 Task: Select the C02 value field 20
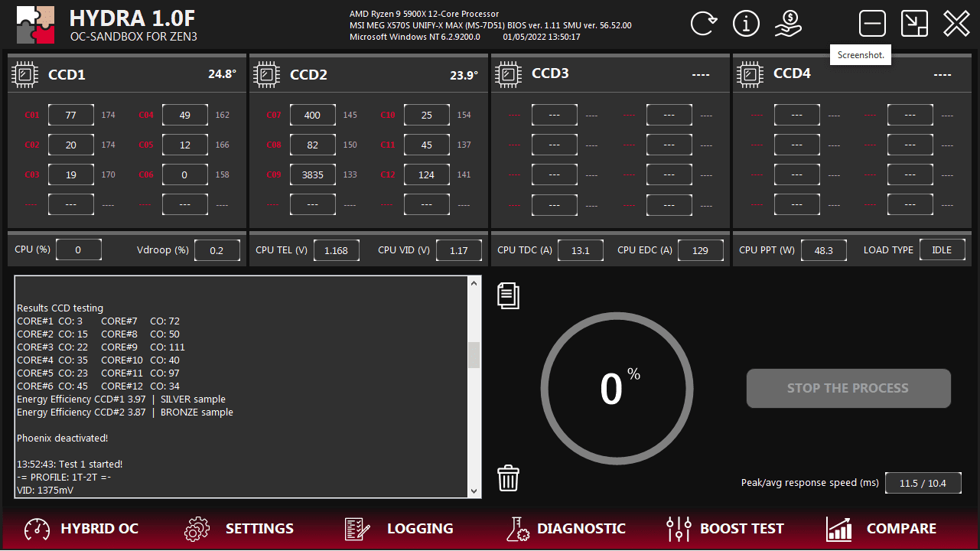pos(71,145)
